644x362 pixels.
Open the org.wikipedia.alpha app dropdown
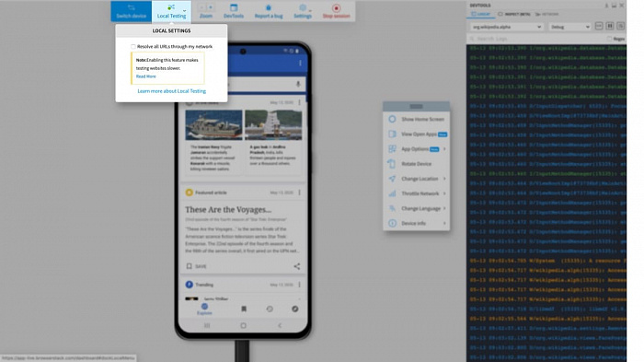coord(506,27)
